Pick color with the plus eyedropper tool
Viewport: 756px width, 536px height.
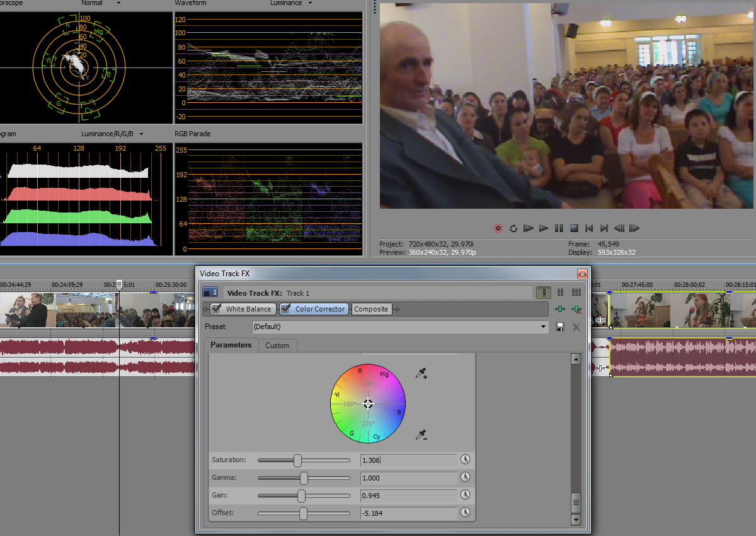[x=421, y=374]
